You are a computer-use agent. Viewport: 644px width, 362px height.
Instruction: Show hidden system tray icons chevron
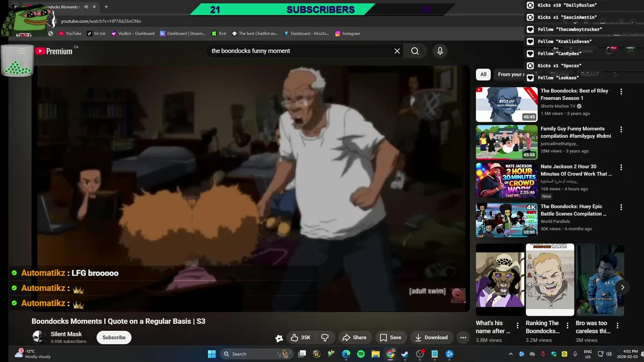click(511, 354)
